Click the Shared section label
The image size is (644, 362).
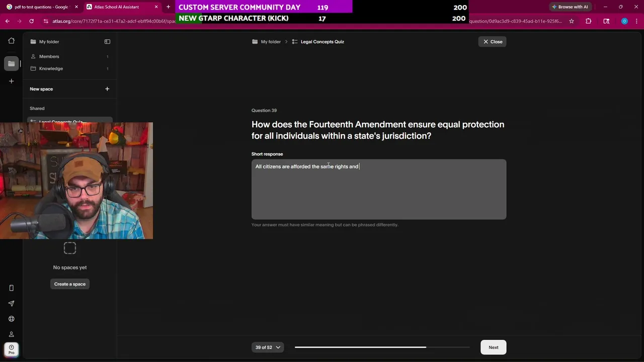37,108
